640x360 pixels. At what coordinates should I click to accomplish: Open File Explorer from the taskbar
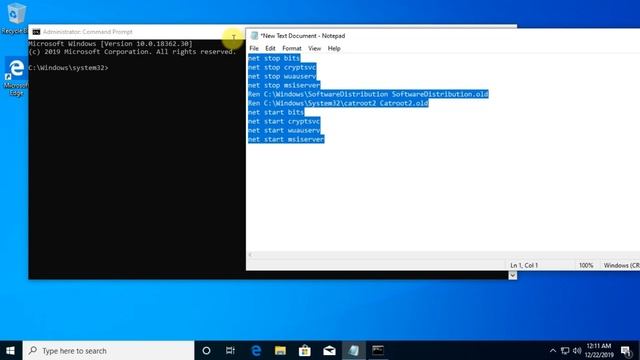280,351
